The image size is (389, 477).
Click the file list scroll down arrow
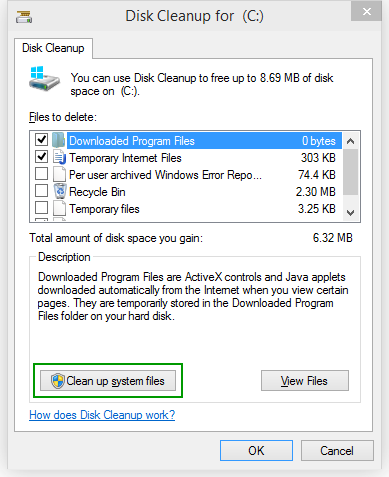[x=350, y=212]
